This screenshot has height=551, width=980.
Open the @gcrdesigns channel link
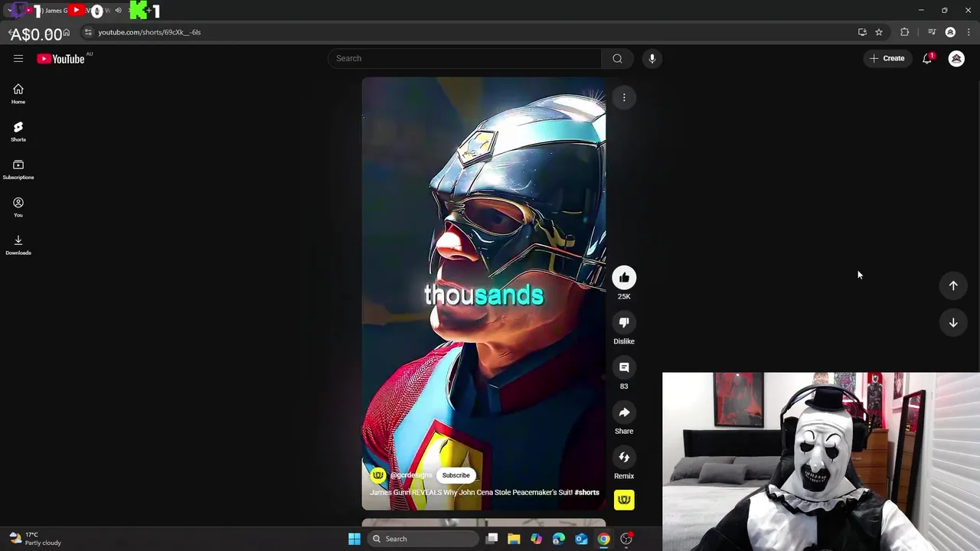click(411, 475)
